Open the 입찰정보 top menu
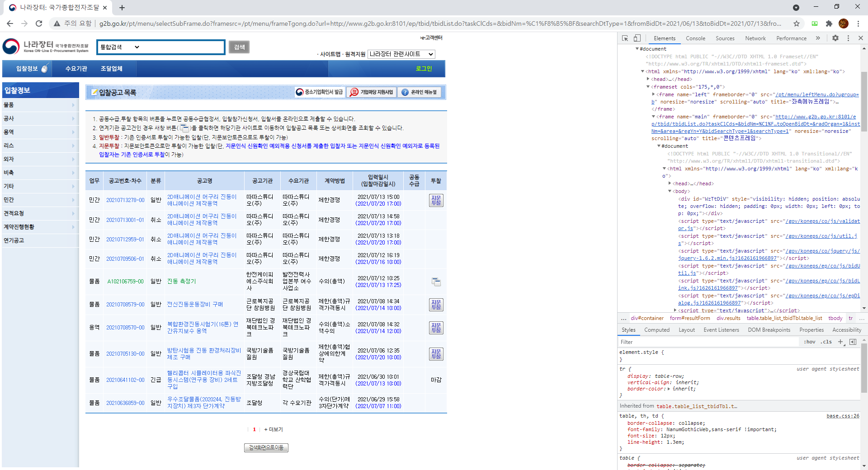This screenshot has height=470, width=868. 27,69
